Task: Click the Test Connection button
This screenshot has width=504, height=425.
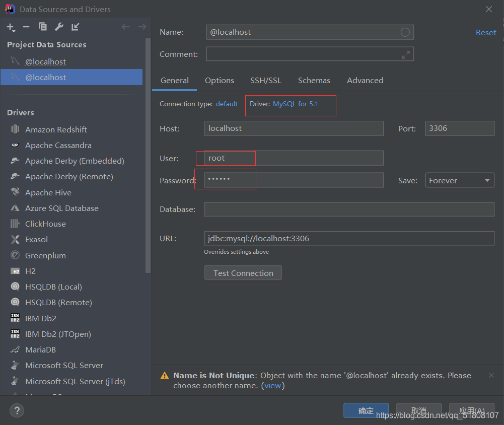Action: click(243, 272)
